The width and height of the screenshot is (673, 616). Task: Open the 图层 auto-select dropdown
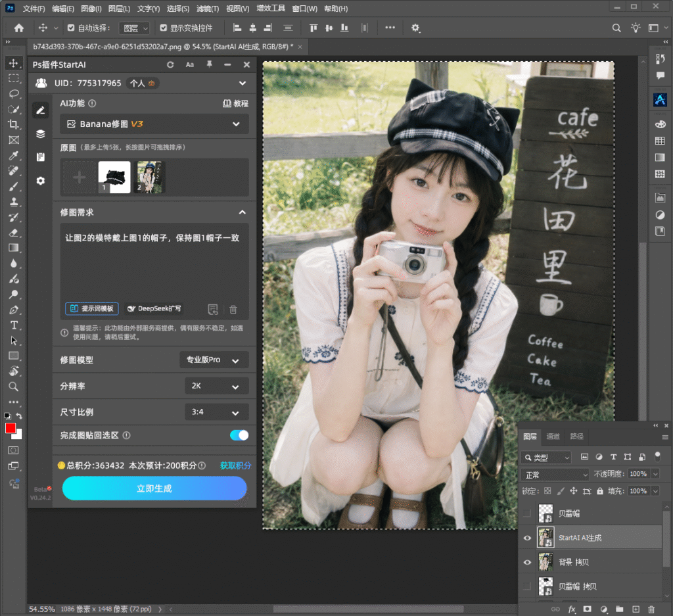(x=134, y=28)
